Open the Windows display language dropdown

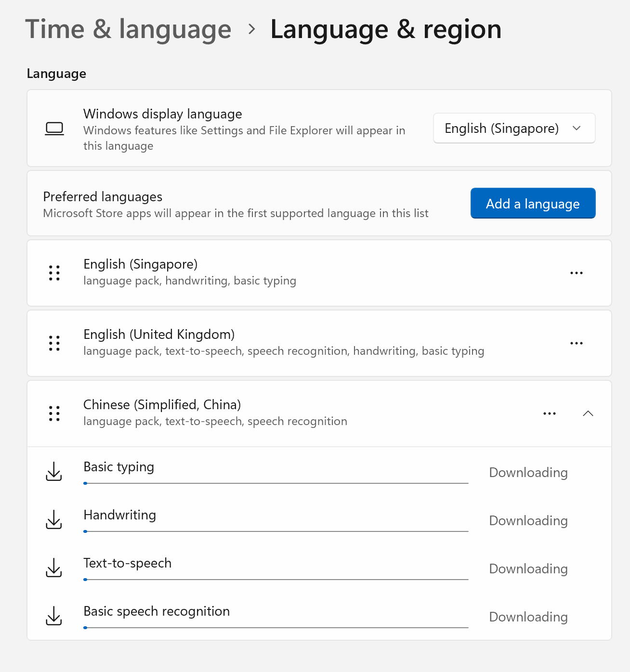coord(514,128)
